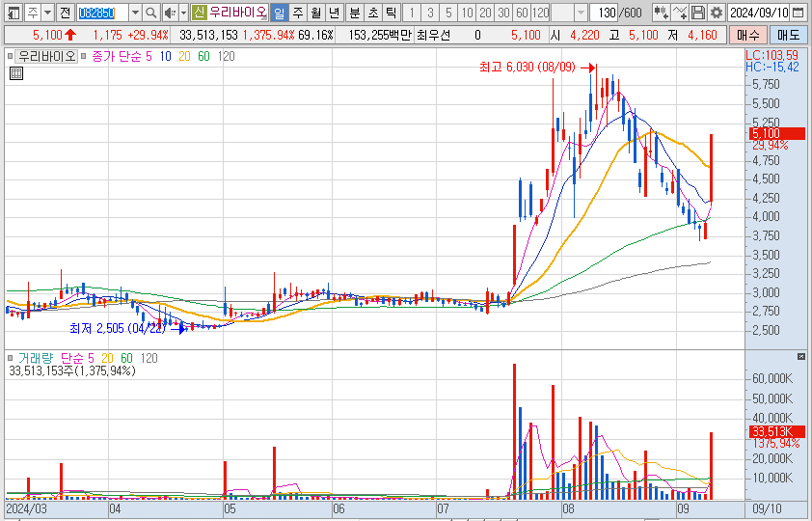
Task: Switch to the 년 yearly chart period
Action: click(335, 13)
